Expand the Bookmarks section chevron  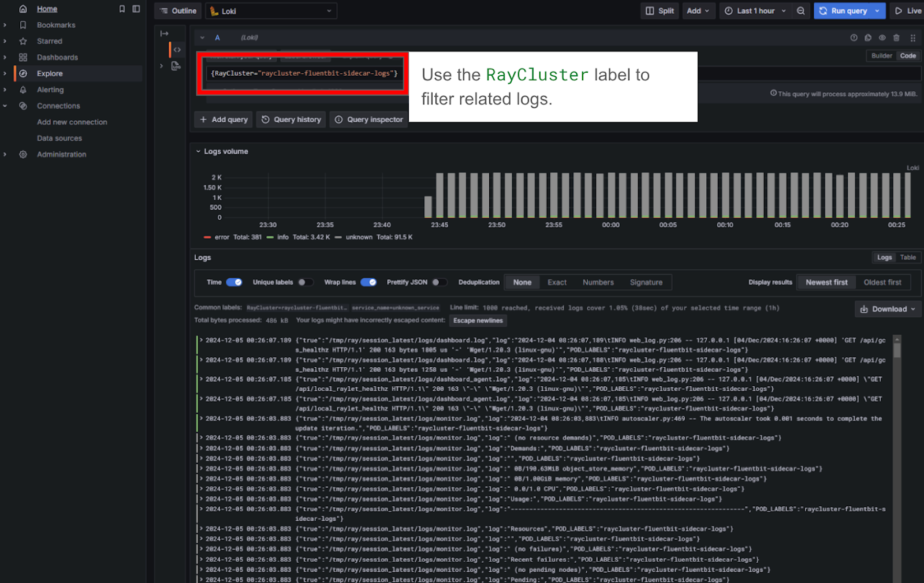5,25
